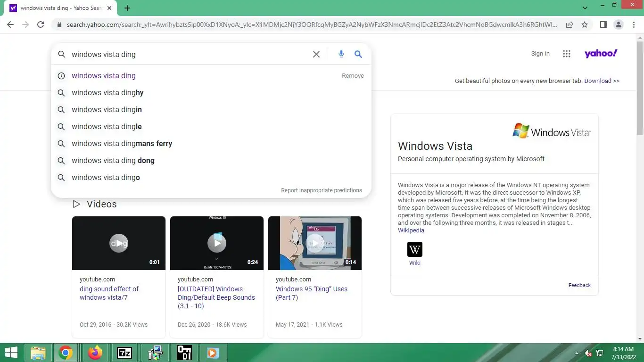644x362 pixels.
Task: Show hidden system tray icons
Action: [x=577, y=353]
